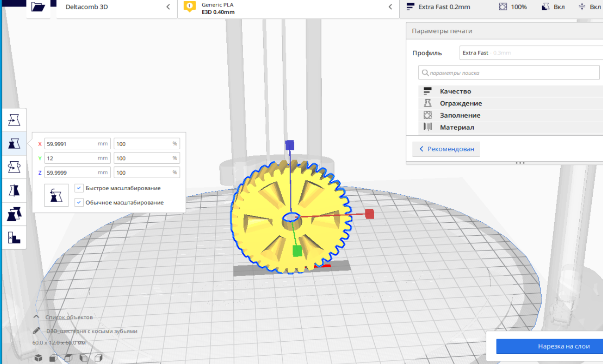This screenshot has height=364, width=603.
Task: Collapse the Список объектов list
Action: point(36,317)
